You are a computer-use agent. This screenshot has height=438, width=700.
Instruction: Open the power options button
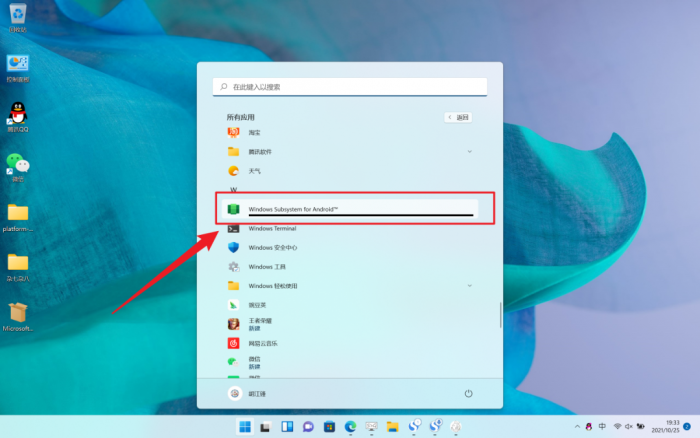pyautogui.click(x=468, y=394)
